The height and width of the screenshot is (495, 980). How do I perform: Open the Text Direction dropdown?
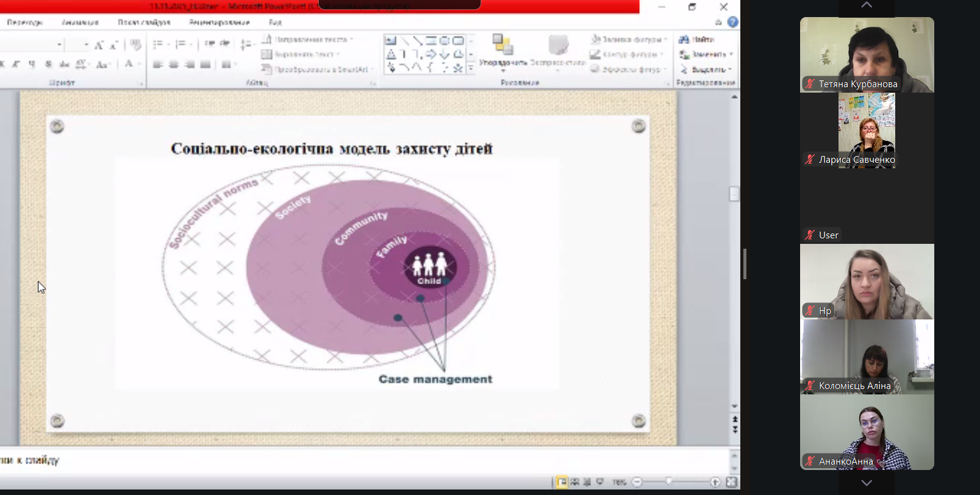coord(308,39)
